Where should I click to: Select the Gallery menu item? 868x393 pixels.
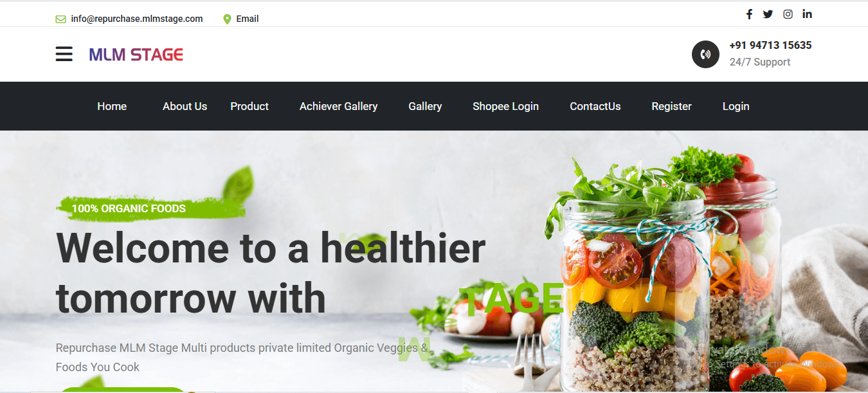pyautogui.click(x=425, y=106)
